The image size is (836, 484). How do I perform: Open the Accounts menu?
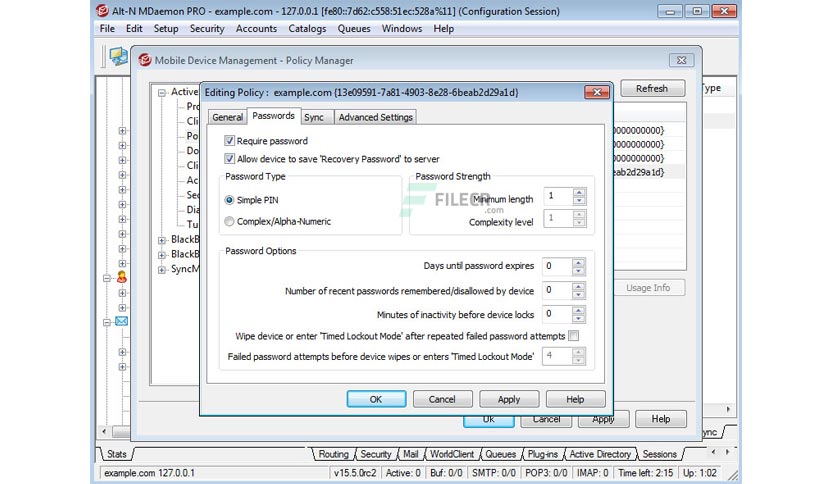click(256, 29)
